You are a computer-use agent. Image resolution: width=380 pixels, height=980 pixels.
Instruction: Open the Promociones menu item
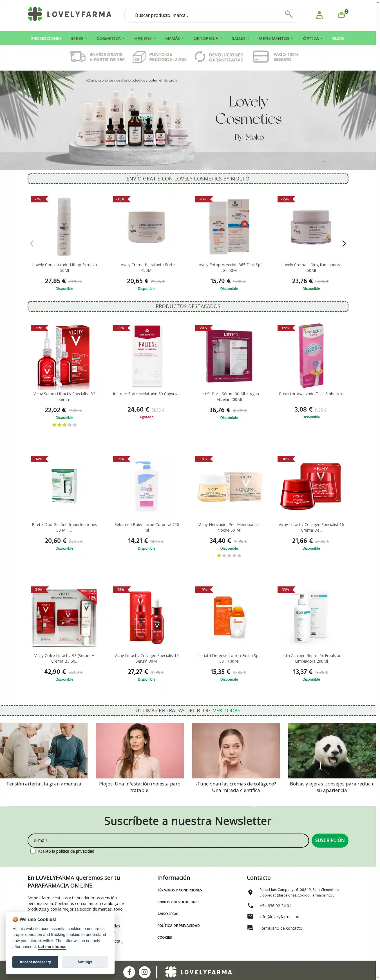click(x=46, y=39)
